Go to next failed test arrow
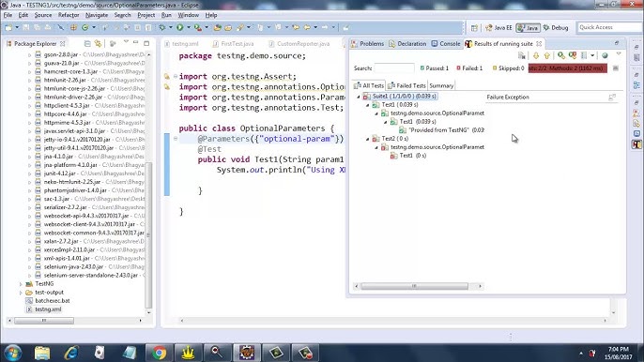Viewport: 644px width, 362px height. click(x=536, y=55)
